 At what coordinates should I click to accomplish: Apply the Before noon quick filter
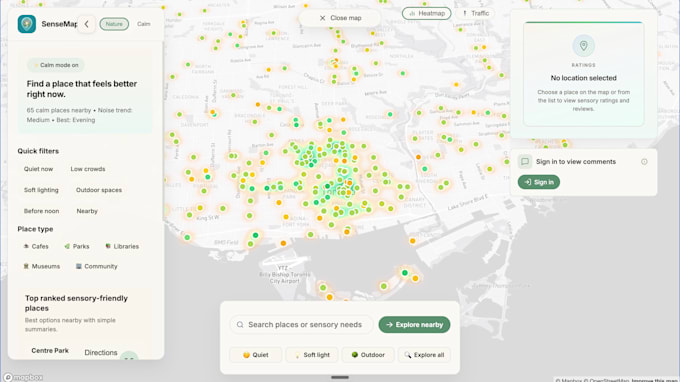(42, 211)
